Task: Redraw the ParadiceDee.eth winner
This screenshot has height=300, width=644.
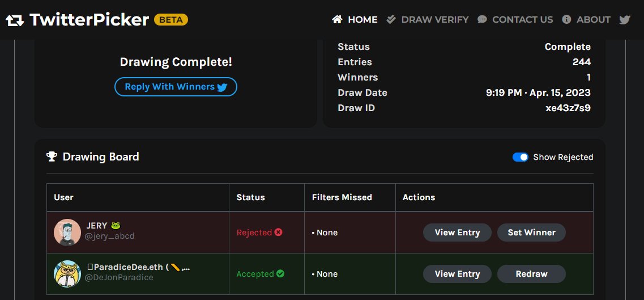Action: click(531, 274)
